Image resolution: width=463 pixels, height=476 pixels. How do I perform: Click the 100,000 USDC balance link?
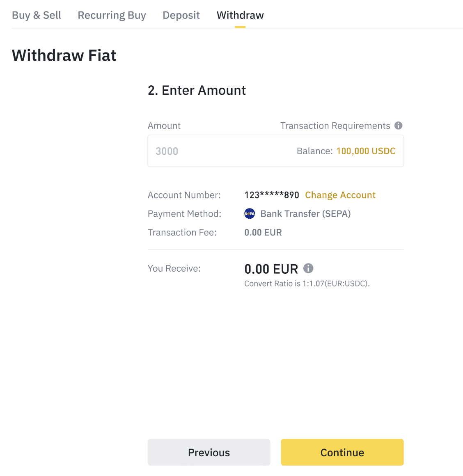366,151
